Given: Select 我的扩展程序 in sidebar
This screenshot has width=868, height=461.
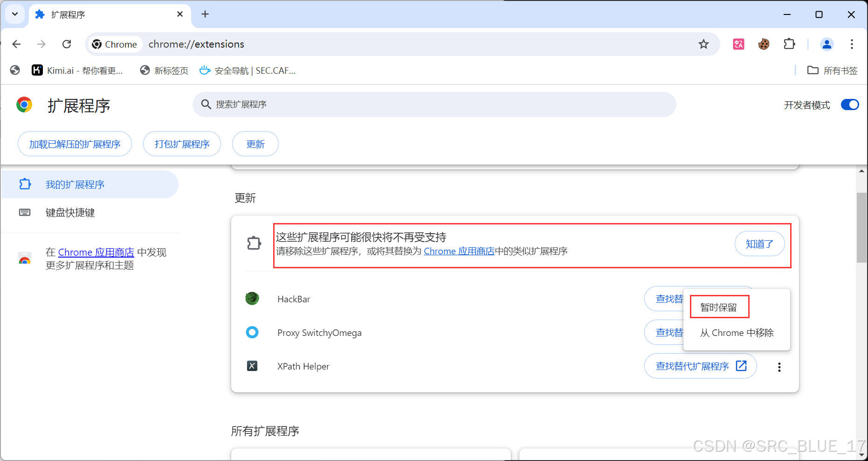Looking at the screenshot, I should 90,184.
